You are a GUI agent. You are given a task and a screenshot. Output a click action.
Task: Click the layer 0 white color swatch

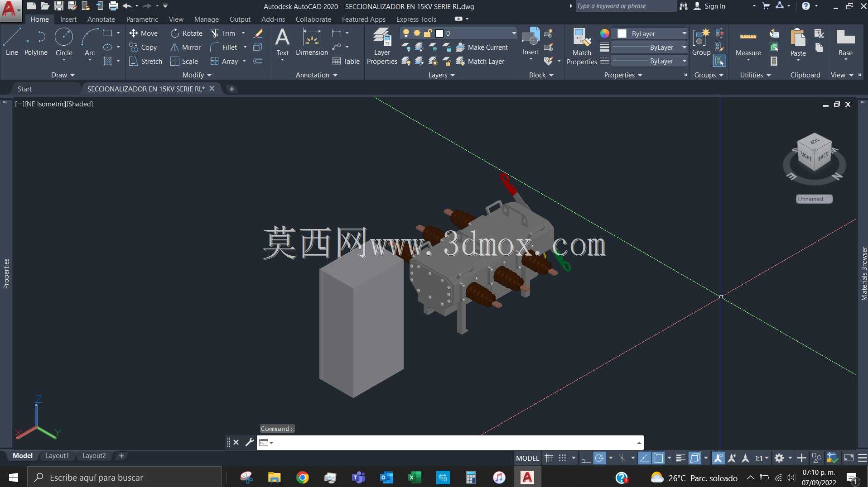tap(439, 33)
